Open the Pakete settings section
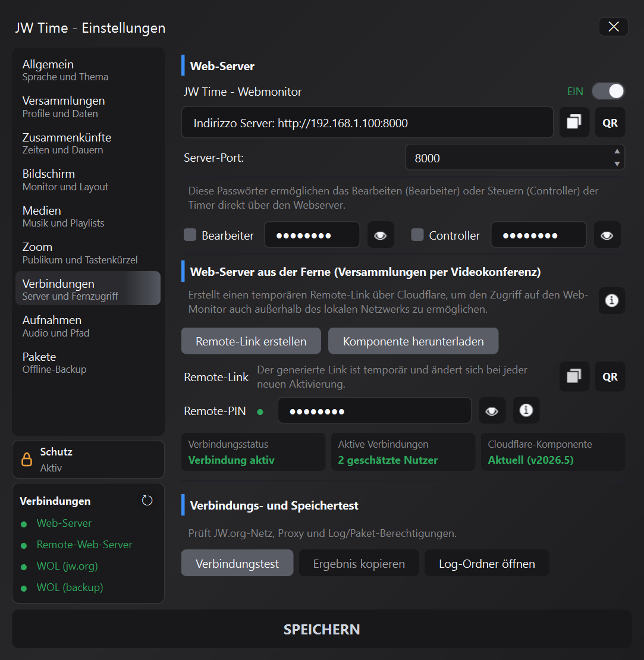Viewport: 644px width, 660px height. pos(88,363)
